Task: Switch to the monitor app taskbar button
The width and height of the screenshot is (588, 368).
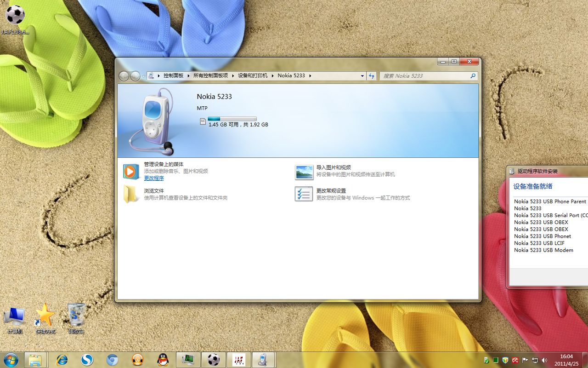Action: click(188, 359)
